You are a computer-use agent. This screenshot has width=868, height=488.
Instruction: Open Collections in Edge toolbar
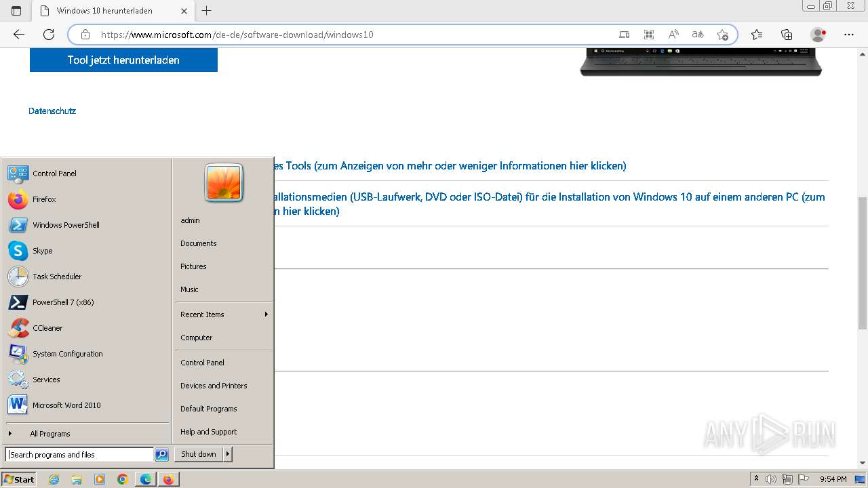point(787,35)
